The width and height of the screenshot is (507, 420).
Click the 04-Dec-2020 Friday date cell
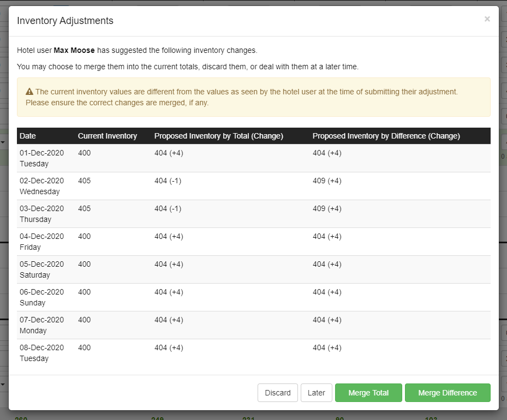click(41, 242)
